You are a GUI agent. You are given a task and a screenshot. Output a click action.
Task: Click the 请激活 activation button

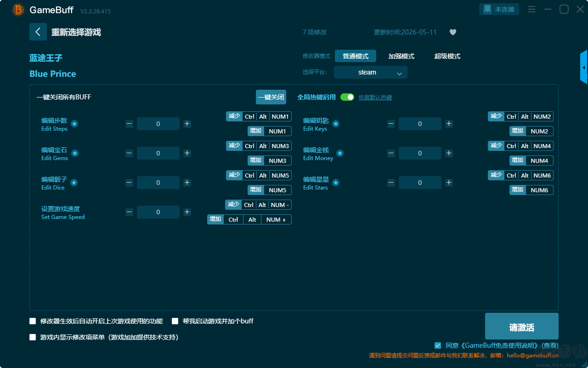[522, 326]
